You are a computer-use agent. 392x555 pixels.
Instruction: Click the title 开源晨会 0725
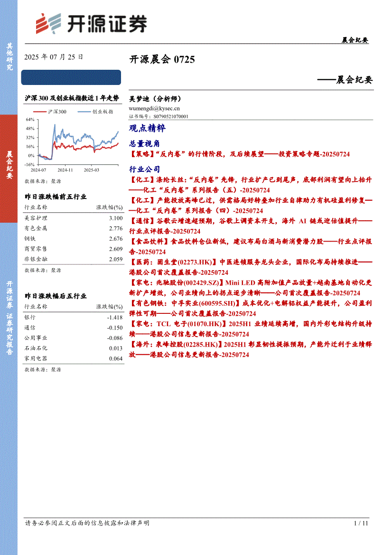tap(162, 59)
